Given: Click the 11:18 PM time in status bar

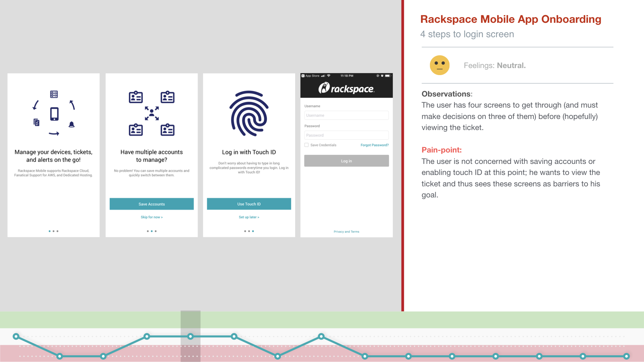Looking at the screenshot, I should pos(347,76).
